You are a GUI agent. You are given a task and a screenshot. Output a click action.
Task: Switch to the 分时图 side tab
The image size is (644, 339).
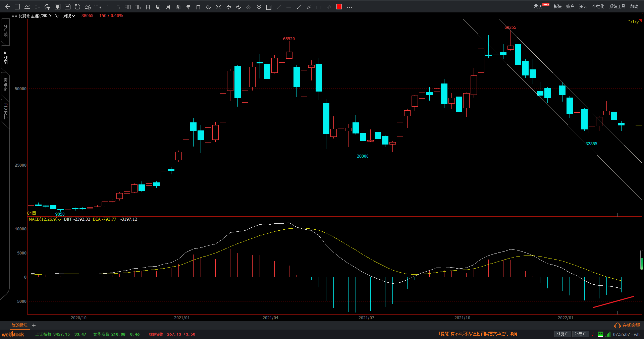(x=5, y=31)
